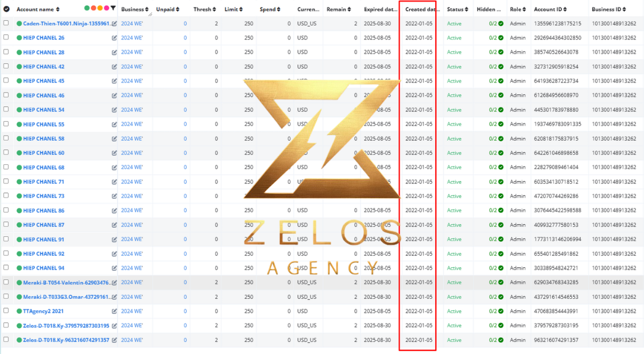Tick the HIEP CHANEL 94 checkbox

(6, 268)
